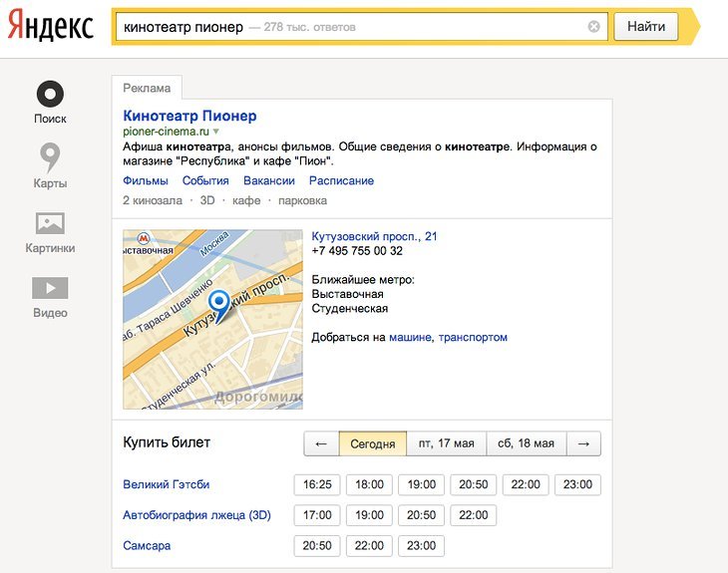Open the Самсара movie link
Viewport: 728px width, 573px height.
147,546
